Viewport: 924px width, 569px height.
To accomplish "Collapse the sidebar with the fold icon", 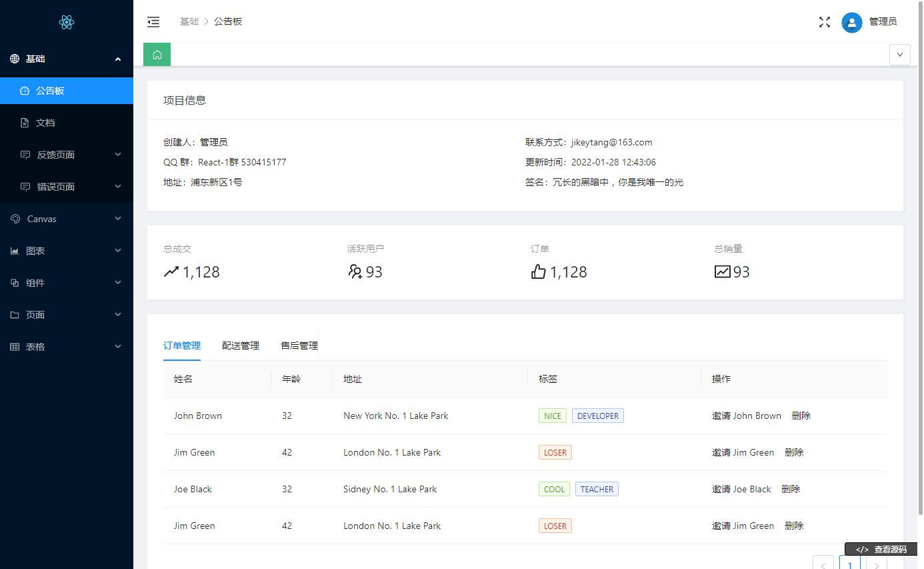I will pyautogui.click(x=153, y=22).
